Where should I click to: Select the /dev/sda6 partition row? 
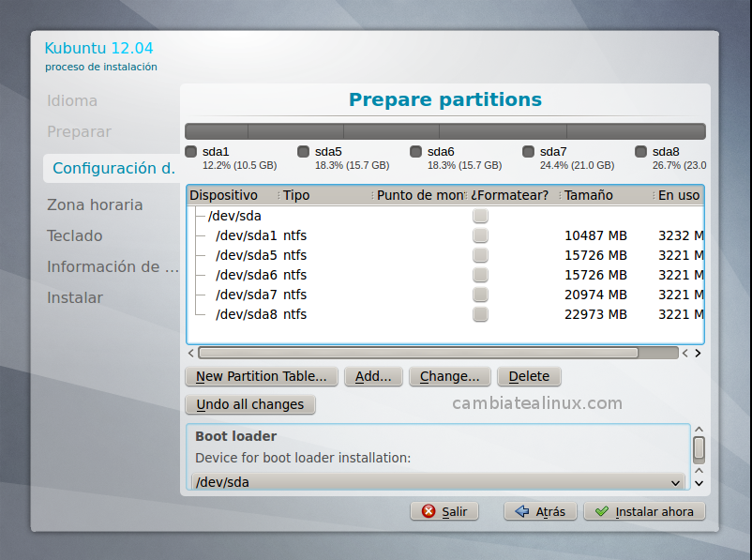pos(445,275)
